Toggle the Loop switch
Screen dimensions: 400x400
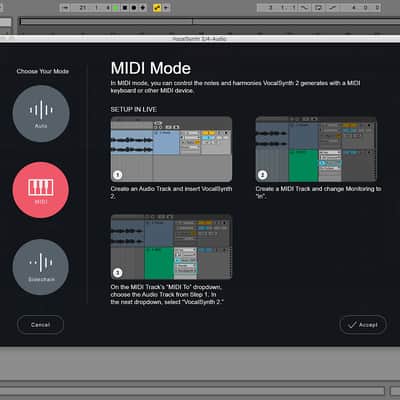(318, 7)
